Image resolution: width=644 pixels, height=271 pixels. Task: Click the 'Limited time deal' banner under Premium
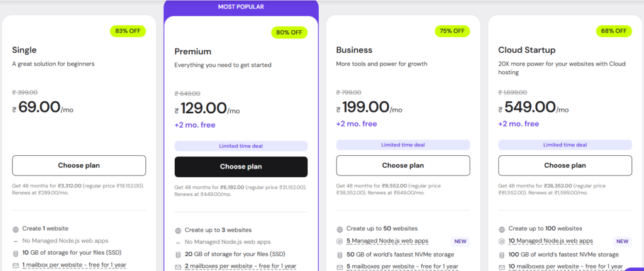241,146
